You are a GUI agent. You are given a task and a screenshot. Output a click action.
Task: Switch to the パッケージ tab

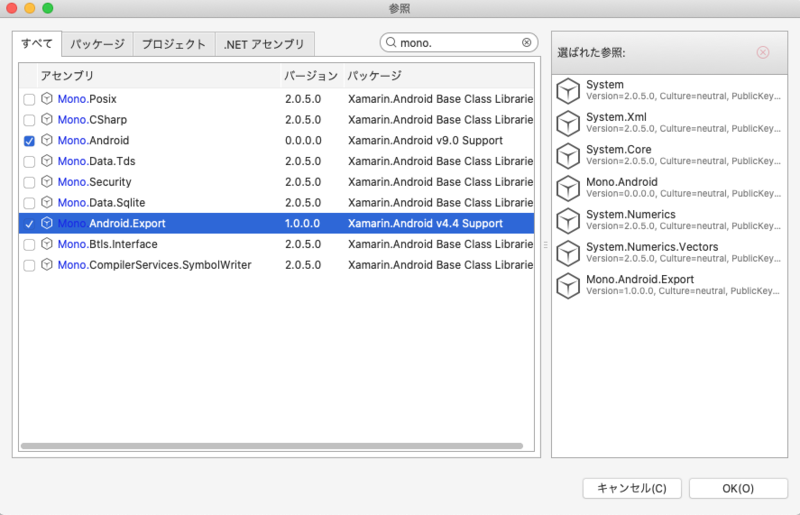coord(97,44)
